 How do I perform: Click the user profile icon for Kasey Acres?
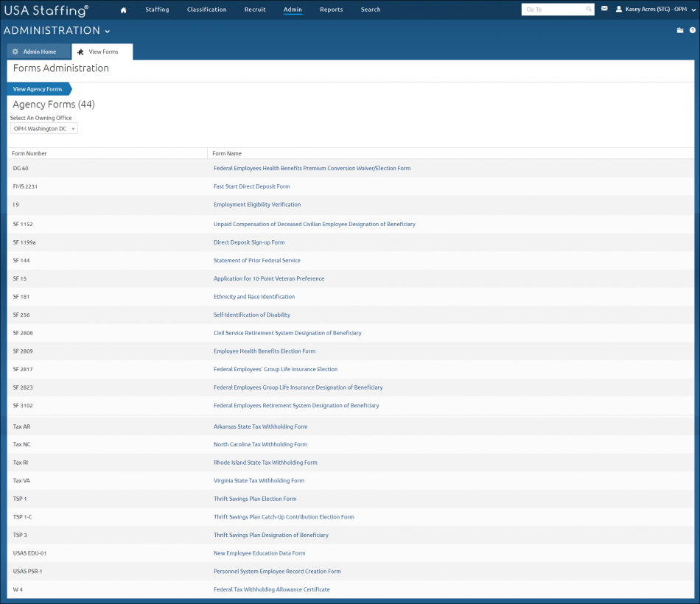[x=619, y=9]
